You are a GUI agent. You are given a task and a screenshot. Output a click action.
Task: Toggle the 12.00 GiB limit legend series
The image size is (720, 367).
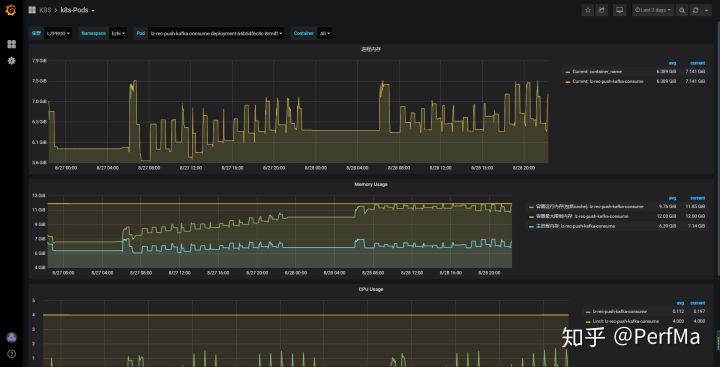582,216
